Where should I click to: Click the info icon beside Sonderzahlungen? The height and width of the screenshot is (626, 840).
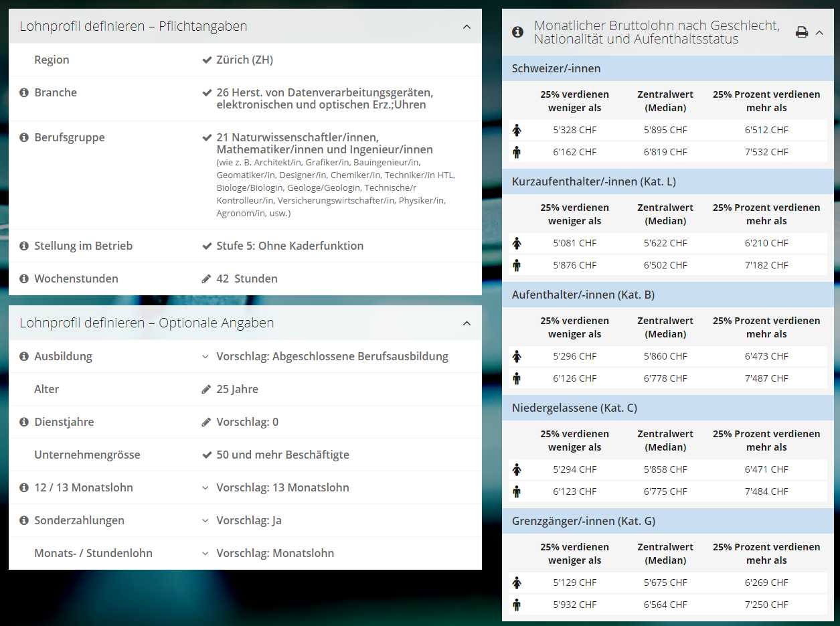coord(24,520)
